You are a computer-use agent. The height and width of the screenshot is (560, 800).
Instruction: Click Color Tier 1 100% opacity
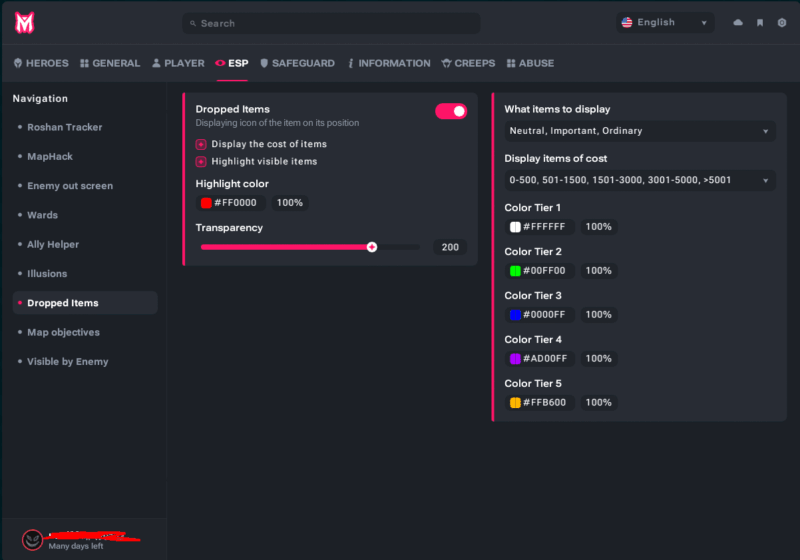pyautogui.click(x=598, y=227)
